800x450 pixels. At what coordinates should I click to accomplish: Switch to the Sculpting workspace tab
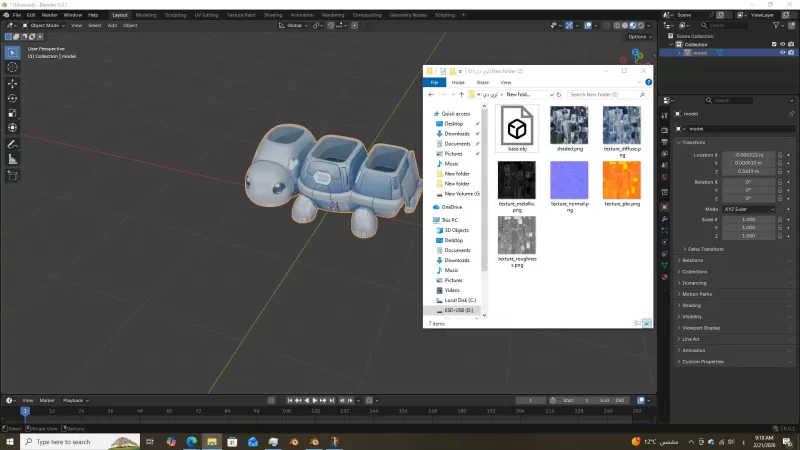coord(175,15)
